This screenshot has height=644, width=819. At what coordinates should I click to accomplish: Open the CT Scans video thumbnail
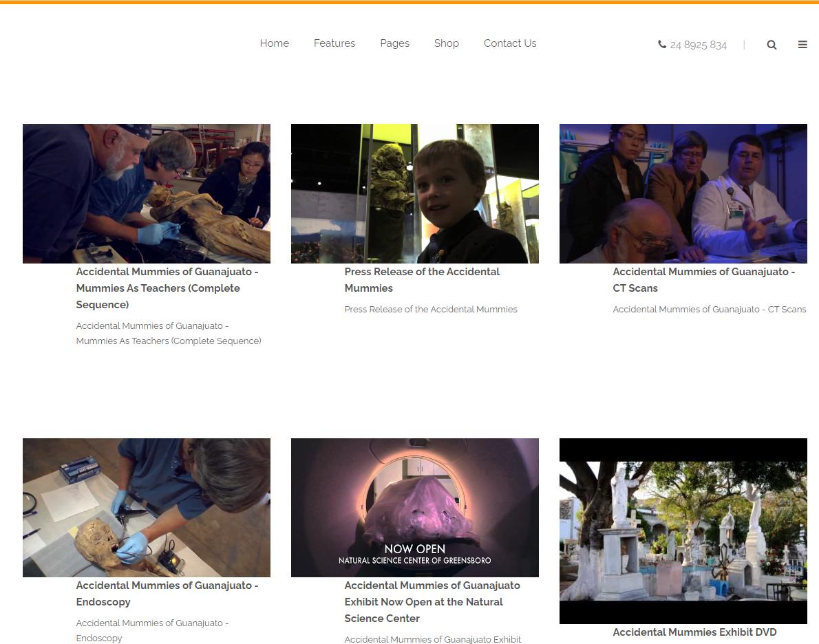(x=683, y=193)
